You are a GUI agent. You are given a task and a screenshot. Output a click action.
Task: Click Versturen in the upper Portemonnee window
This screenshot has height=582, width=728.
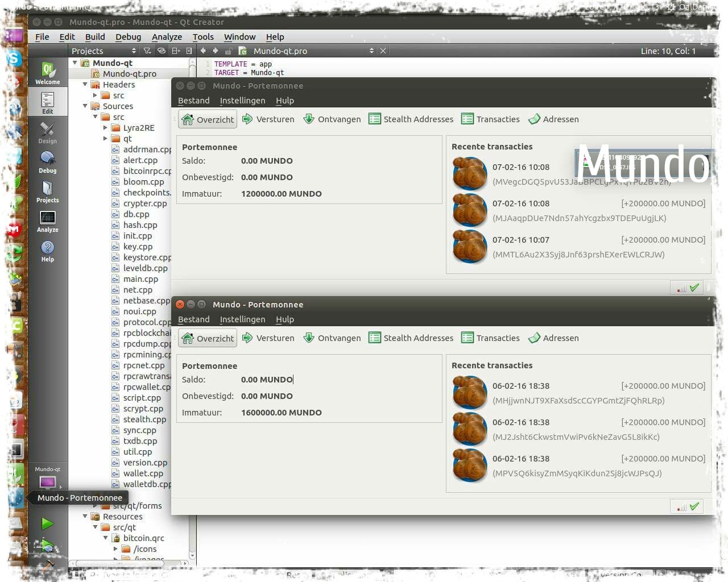(268, 119)
